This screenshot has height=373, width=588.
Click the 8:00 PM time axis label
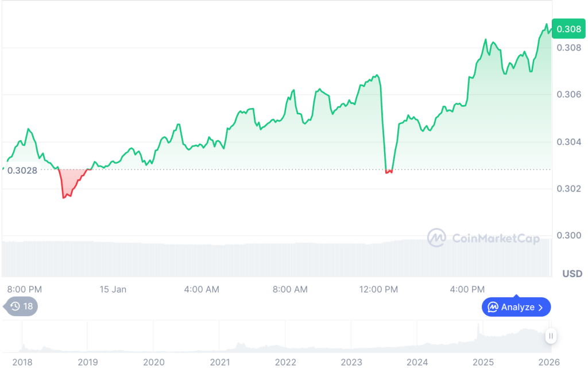coord(25,289)
